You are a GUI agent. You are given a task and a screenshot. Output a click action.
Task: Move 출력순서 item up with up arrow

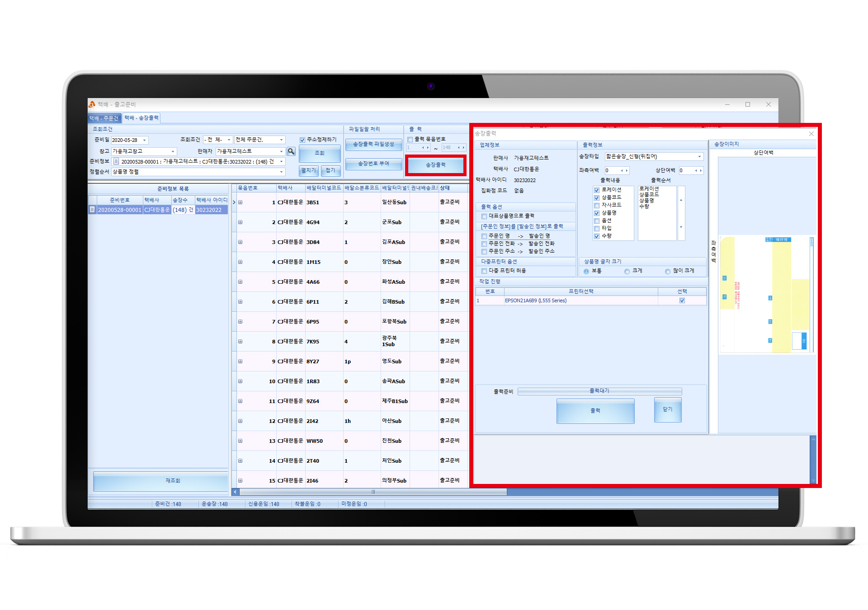click(x=681, y=200)
